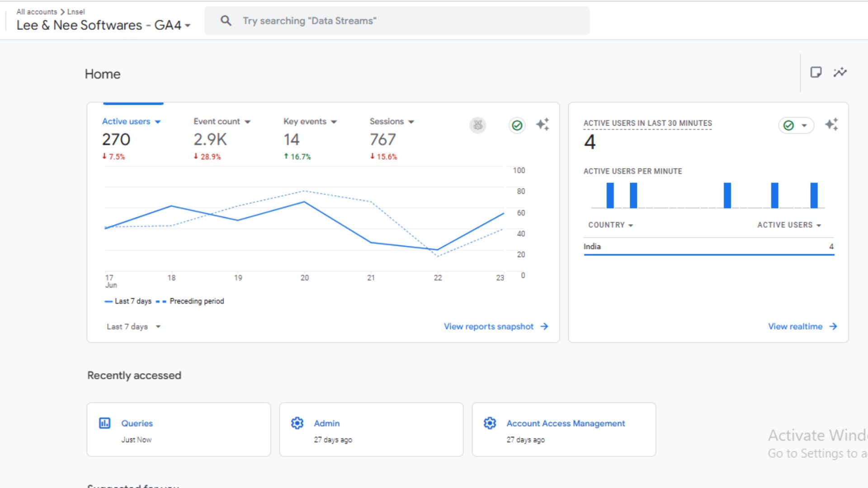868x488 pixels.
Task: Click the arrow beside View realtime
Action: click(x=833, y=326)
